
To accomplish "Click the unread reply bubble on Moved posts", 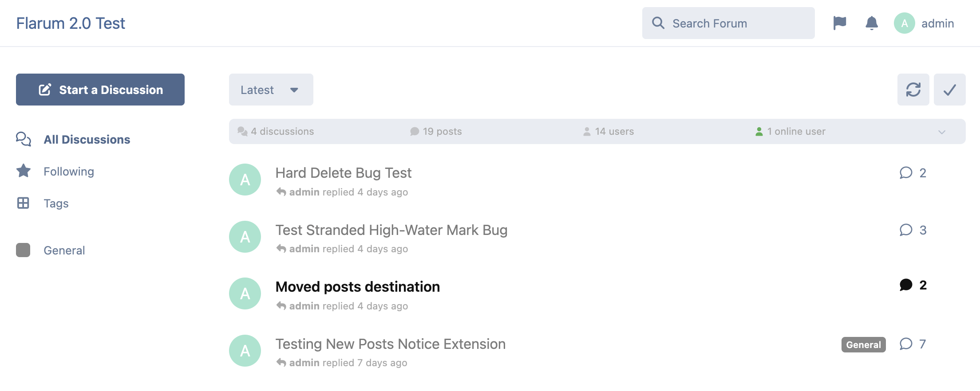I will [906, 285].
